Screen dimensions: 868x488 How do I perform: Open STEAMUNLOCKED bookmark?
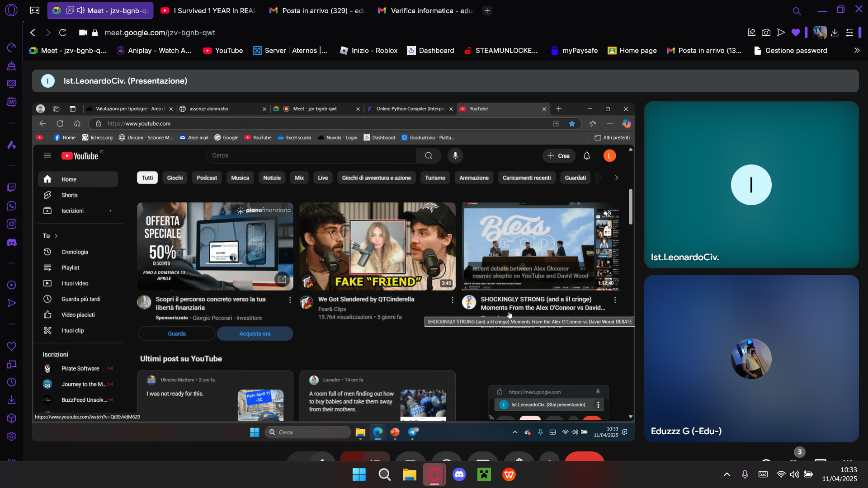click(x=501, y=51)
